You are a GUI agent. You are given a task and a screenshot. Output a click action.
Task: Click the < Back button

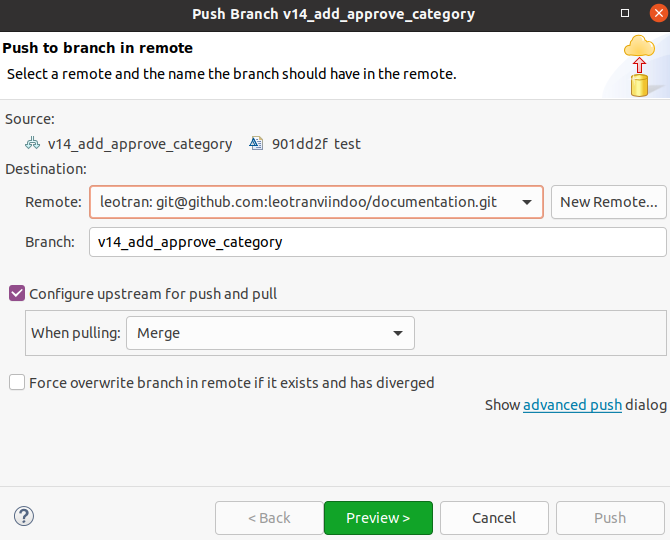(x=268, y=518)
